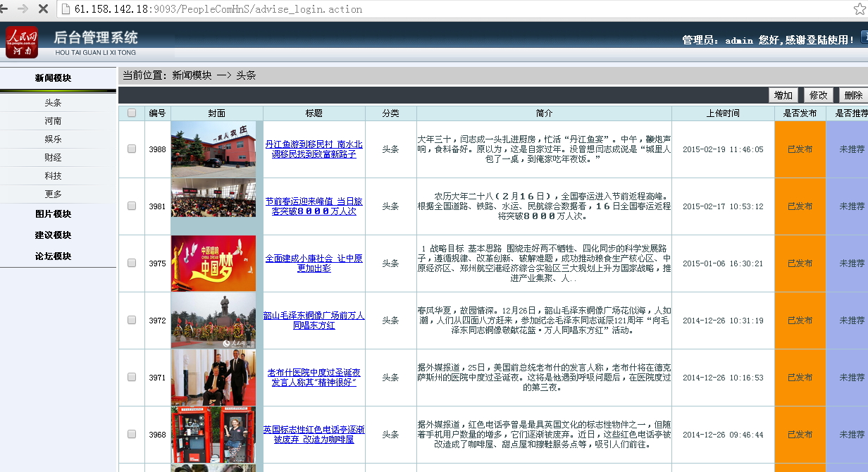This screenshot has width=868, height=472.
Task: Open the 河南 category in sidebar
Action: pyautogui.click(x=54, y=121)
